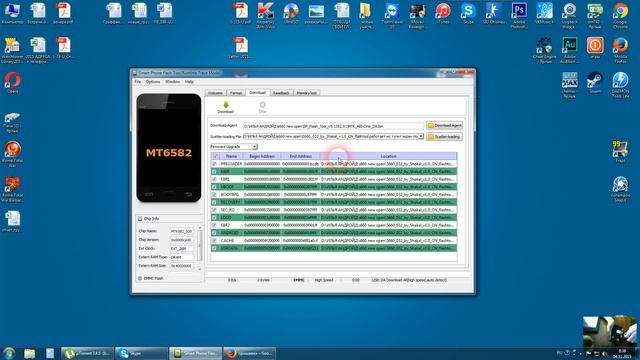Uncheck the USRDATA partition checkbox

click(214, 248)
